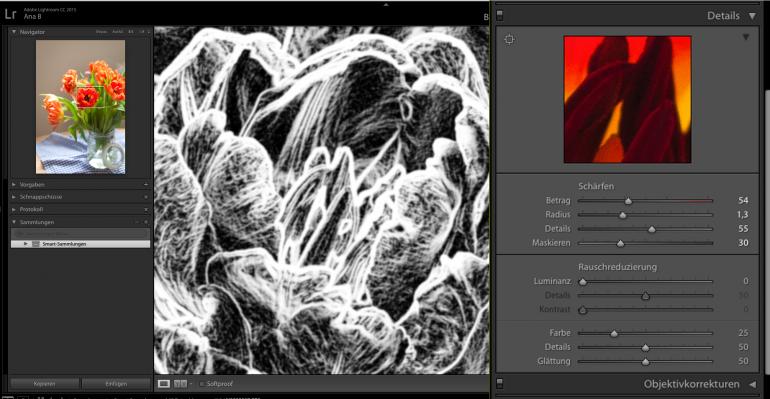Expand the Smart-Sammlungen tree row arrow
This screenshot has width=770, height=399.
tap(26, 244)
